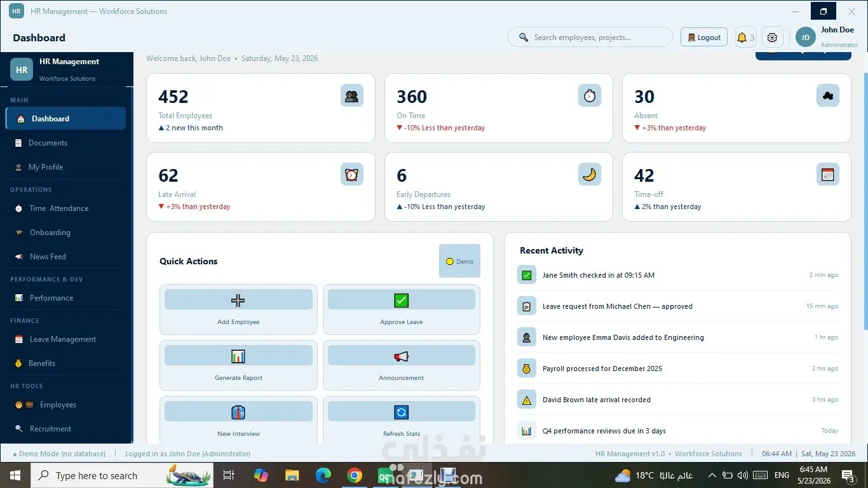868x488 pixels.
Task: Click the Total Employees people icon
Action: click(x=351, y=96)
